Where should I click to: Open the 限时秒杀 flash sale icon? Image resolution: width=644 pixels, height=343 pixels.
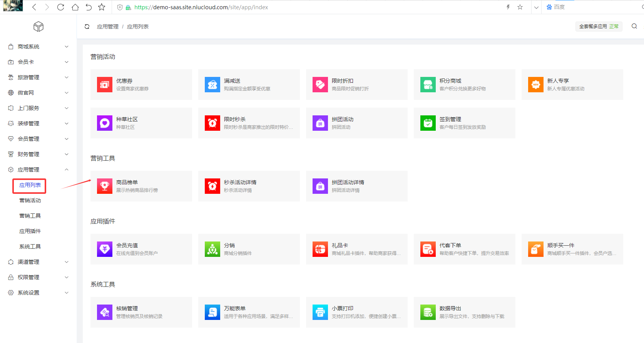[212, 123]
